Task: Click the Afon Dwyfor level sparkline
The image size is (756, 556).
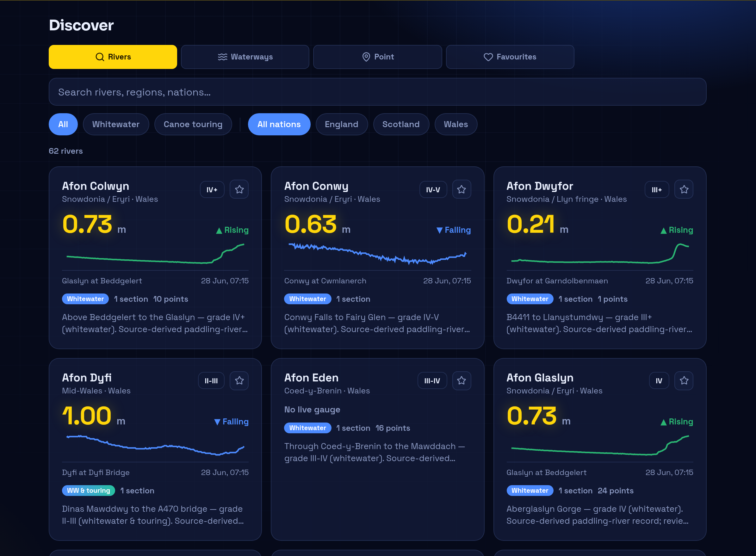Action: (600, 254)
